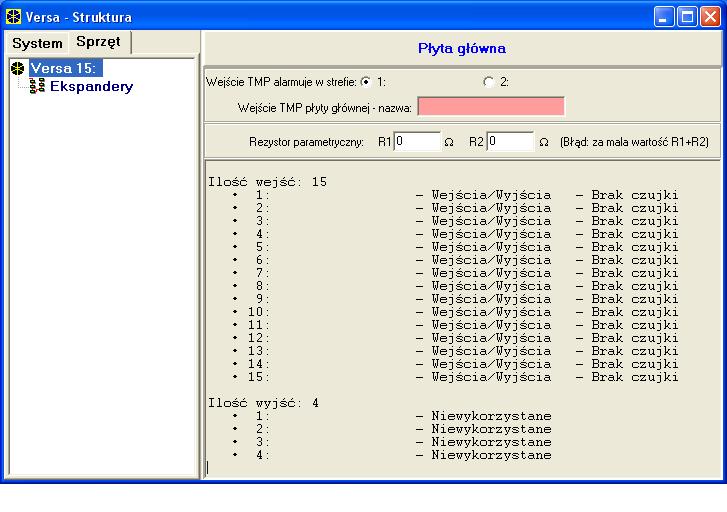Click output row 1: Niewykorzystane
This screenshot has width=727, height=512.
point(491,416)
